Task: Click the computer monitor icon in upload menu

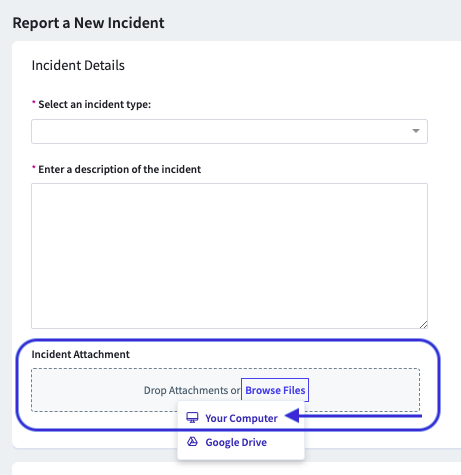Action: point(192,418)
